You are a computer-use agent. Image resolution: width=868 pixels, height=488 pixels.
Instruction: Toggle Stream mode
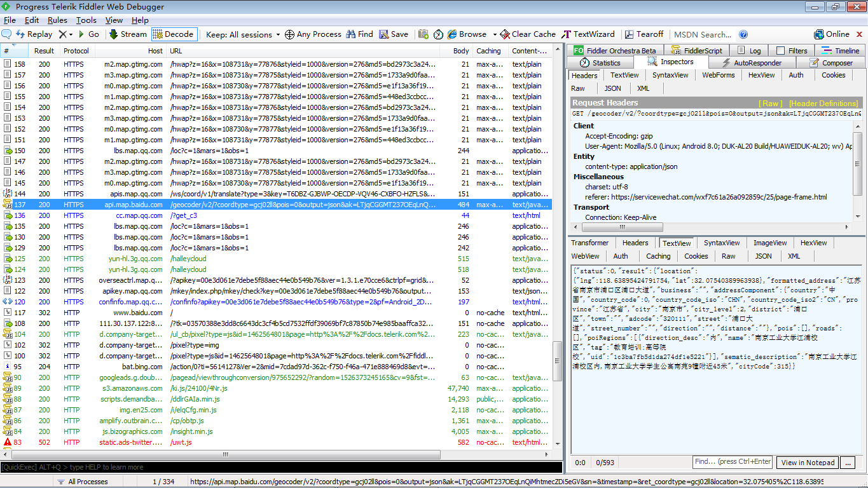[x=127, y=34]
